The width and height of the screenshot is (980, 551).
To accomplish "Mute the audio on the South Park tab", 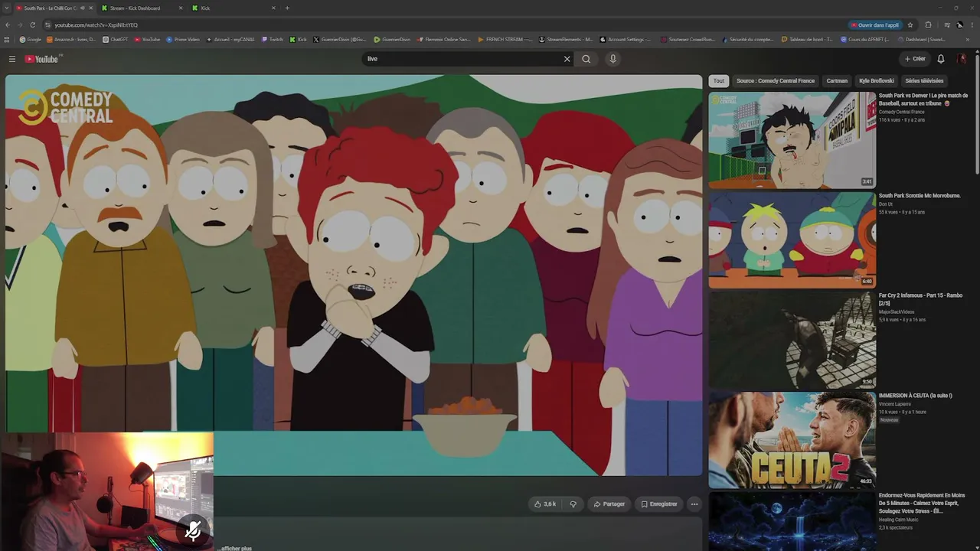I will (x=82, y=8).
